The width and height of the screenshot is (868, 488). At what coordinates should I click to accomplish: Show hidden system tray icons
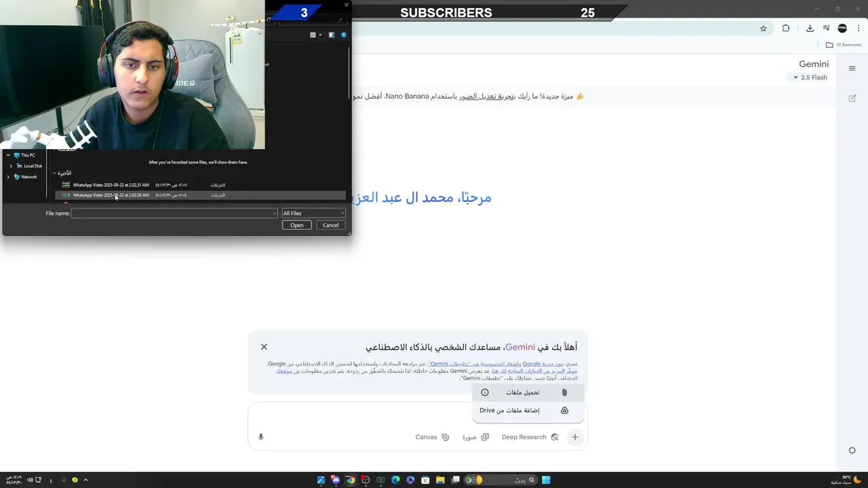coord(85,480)
